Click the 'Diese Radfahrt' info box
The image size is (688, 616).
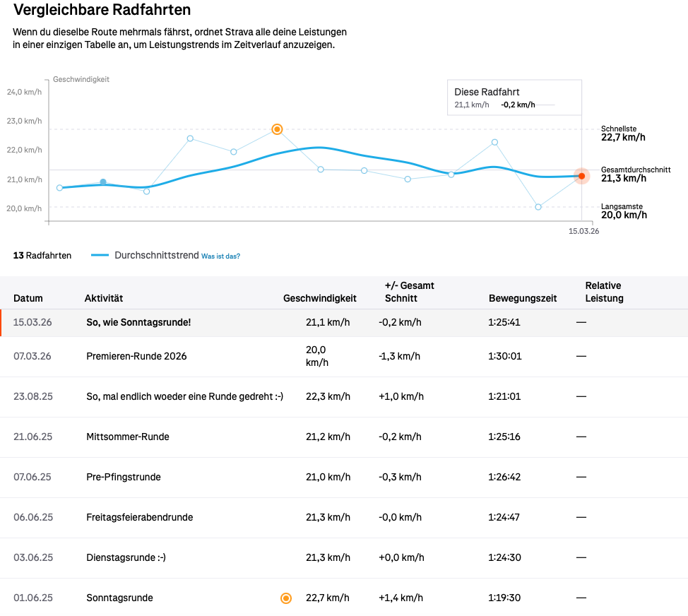(x=514, y=97)
